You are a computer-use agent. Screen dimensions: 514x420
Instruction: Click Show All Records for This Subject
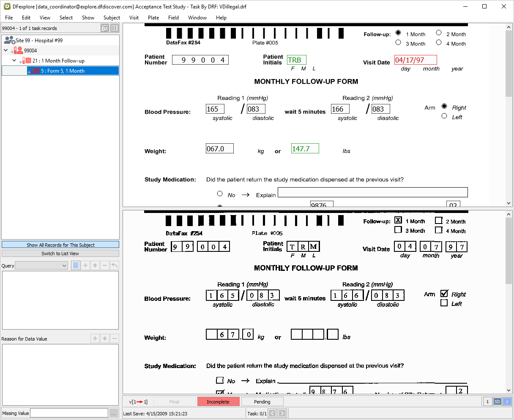tap(60, 245)
